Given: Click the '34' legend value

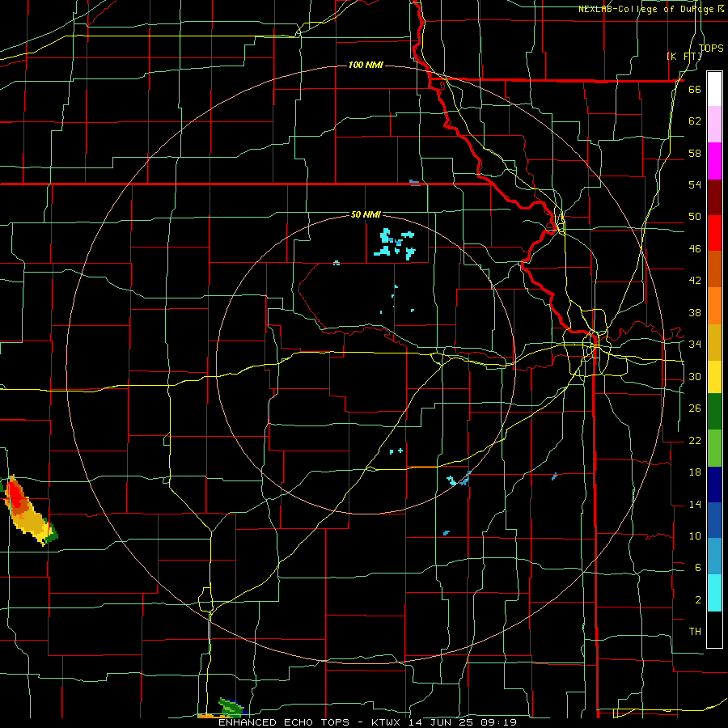Looking at the screenshot, I should pos(695,344).
